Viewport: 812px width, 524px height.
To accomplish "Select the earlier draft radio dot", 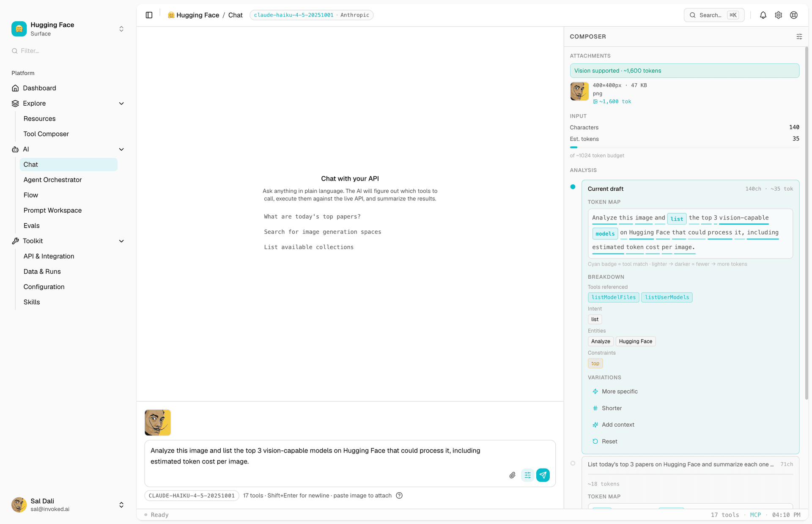I will click(x=573, y=464).
